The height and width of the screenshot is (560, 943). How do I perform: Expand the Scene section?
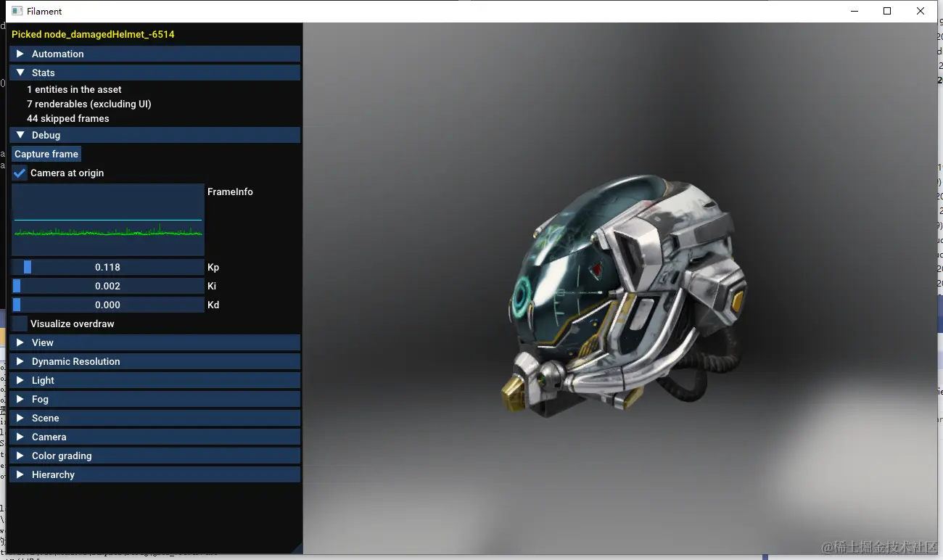point(155,418)
